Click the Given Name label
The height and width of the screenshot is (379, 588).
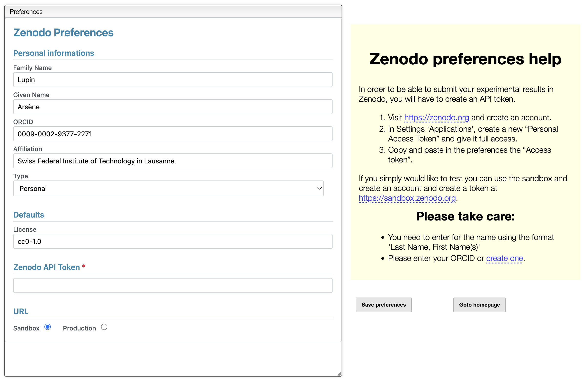click(x=31, y=95)
